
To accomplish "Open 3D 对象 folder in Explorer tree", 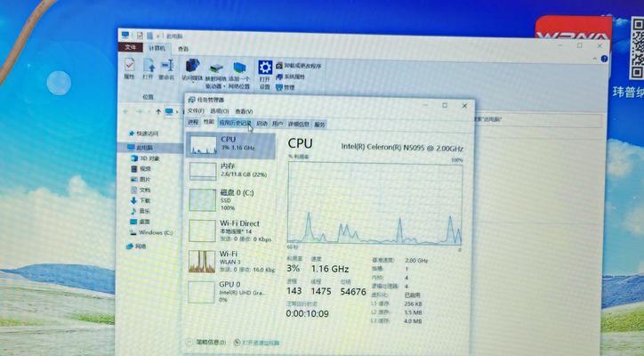I will pos(145,158).
